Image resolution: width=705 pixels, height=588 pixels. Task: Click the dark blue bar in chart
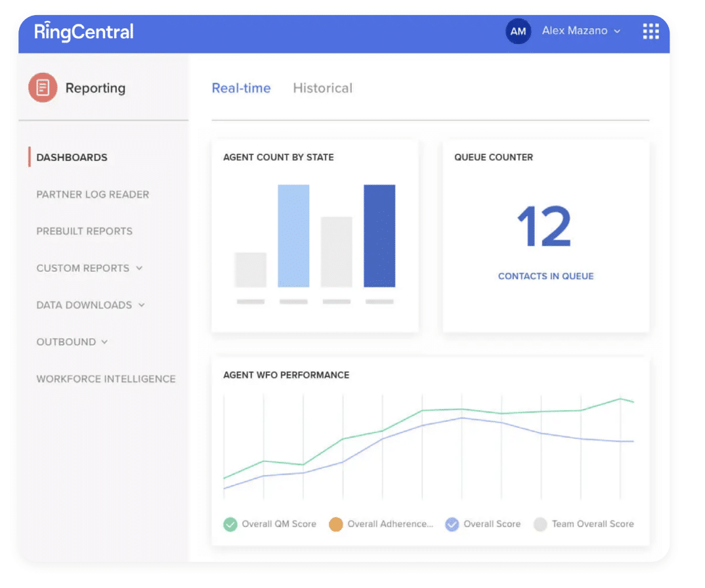(379, 236)
